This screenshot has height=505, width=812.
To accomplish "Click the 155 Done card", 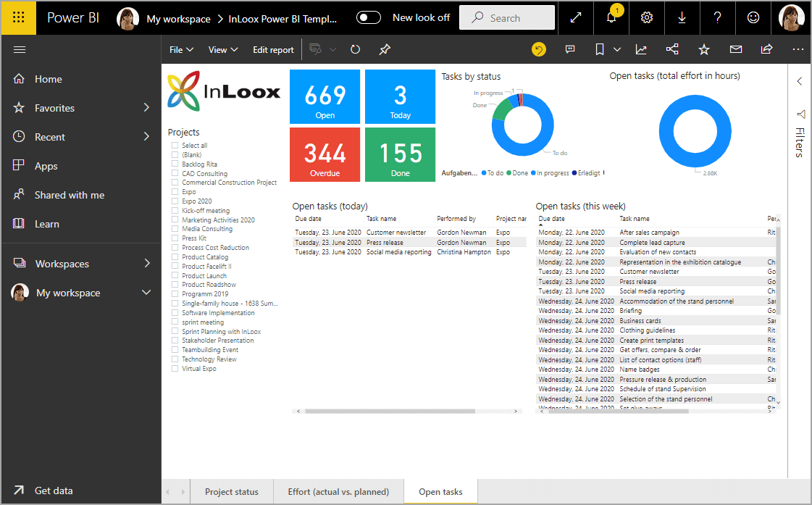I will click(x=401, y=154).
